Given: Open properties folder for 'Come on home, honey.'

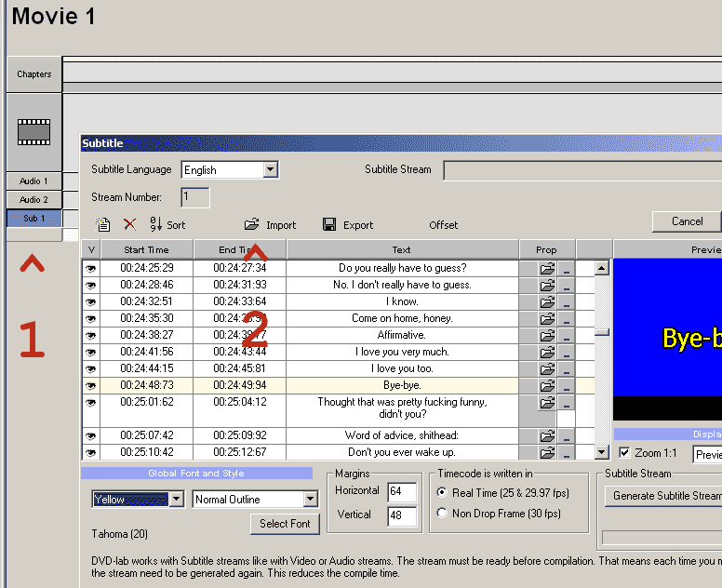Looking at the screenshot, I should point(547,318).
